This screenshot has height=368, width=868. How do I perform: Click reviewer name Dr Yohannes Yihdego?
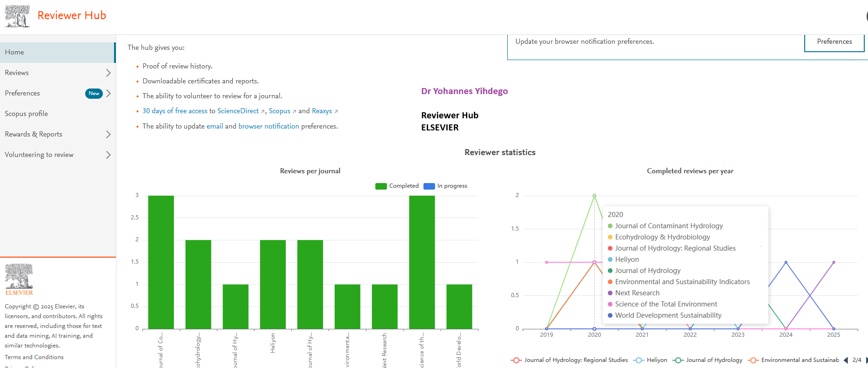tap(464, 91)
